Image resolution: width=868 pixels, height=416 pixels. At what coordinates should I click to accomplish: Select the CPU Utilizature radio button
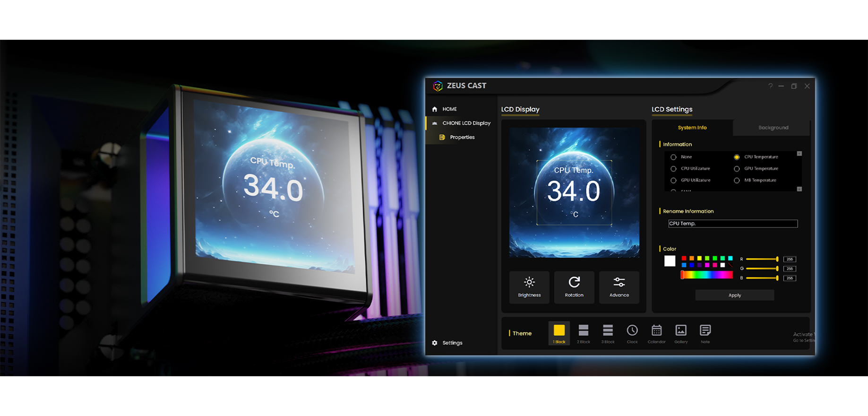pos(673,169)
